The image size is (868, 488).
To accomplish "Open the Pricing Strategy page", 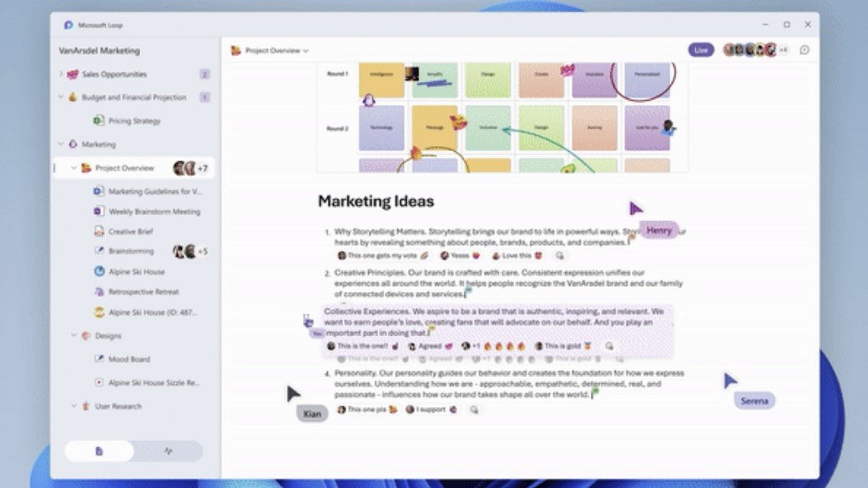I will point(134,121).
